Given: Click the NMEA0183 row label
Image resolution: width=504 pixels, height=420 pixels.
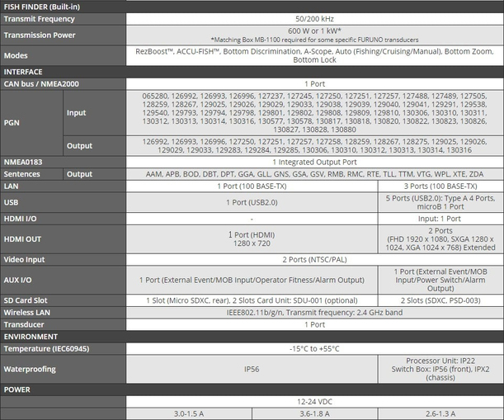Looking at the screenshot, I should pyautogui.click(x=26, y=163).
